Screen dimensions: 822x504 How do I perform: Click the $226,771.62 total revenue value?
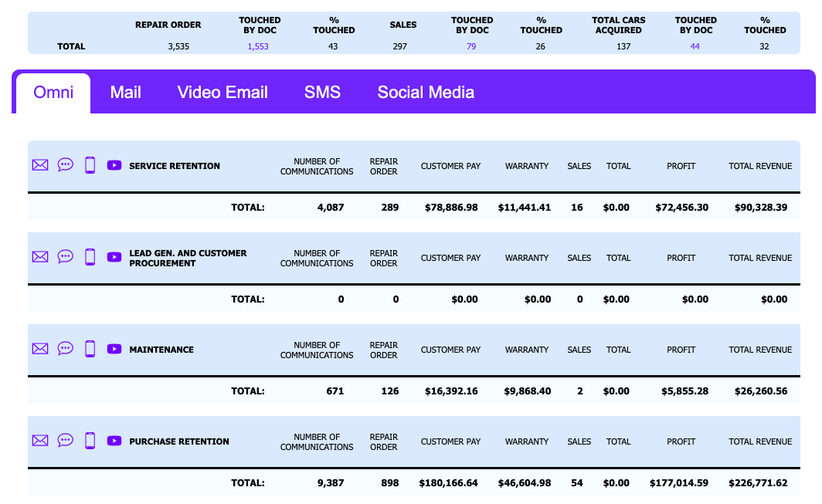(758, 483)
